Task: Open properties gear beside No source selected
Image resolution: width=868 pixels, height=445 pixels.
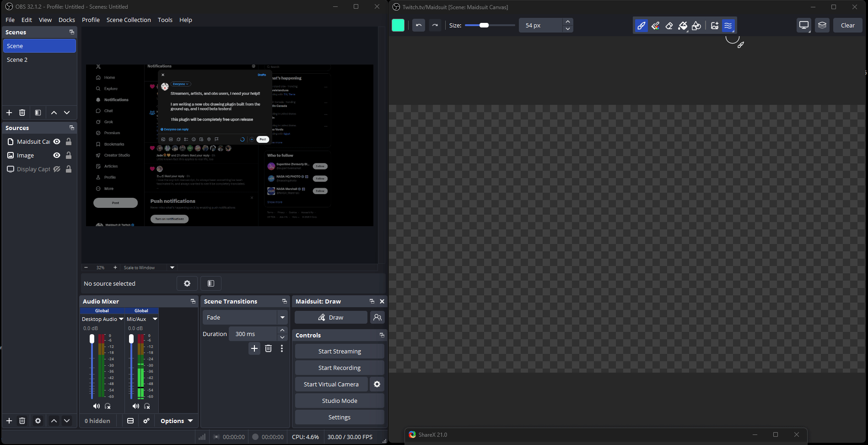Action: tap(187, 283)
